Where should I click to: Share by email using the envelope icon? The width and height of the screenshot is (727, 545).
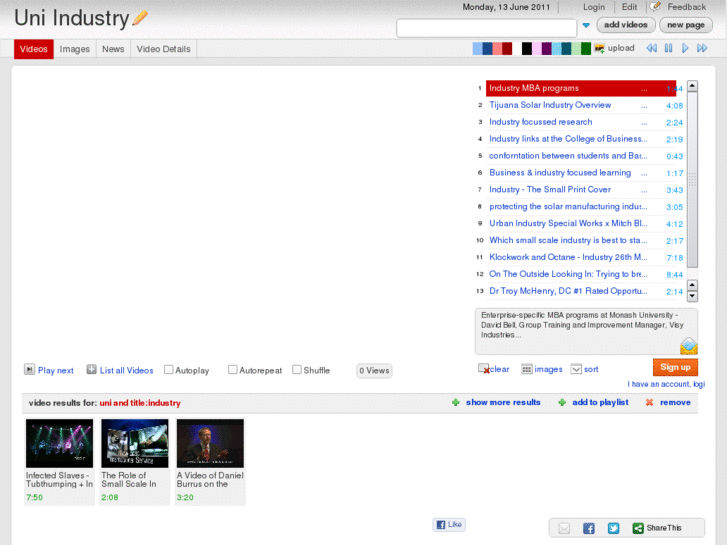[564, 528]
